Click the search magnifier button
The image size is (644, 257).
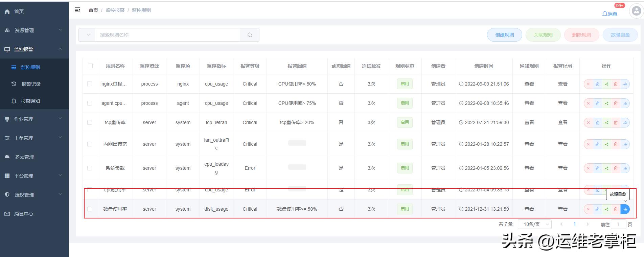(x=250, y=35)
